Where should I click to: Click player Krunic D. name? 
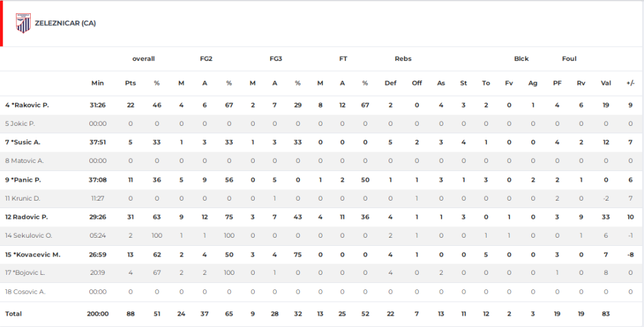pos(23,198)
